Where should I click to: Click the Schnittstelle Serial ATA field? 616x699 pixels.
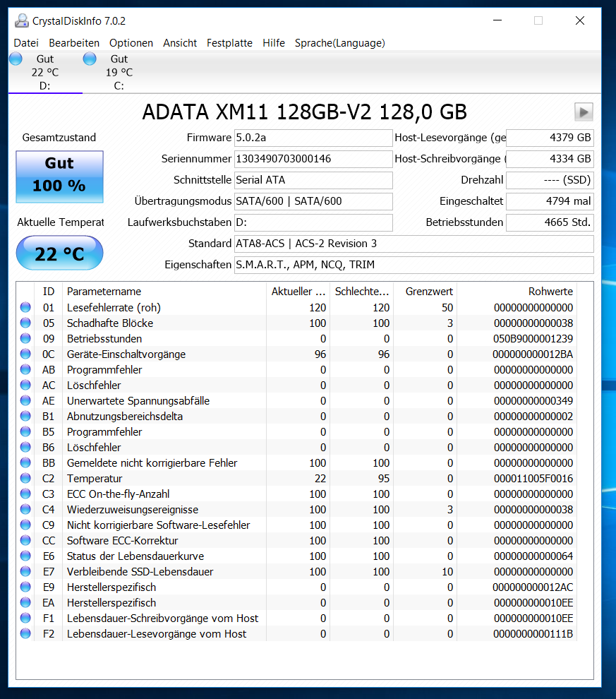click(313, 180)
